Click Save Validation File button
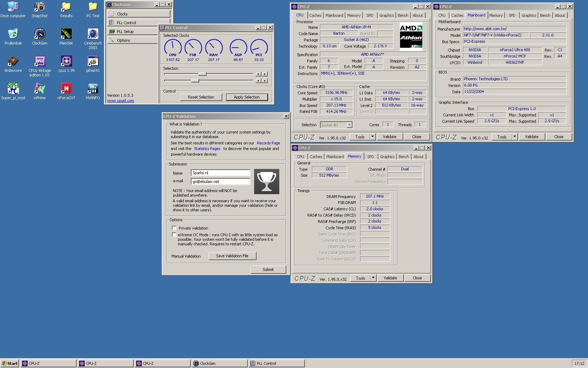The image size is (588, 368). pos(232,256)
